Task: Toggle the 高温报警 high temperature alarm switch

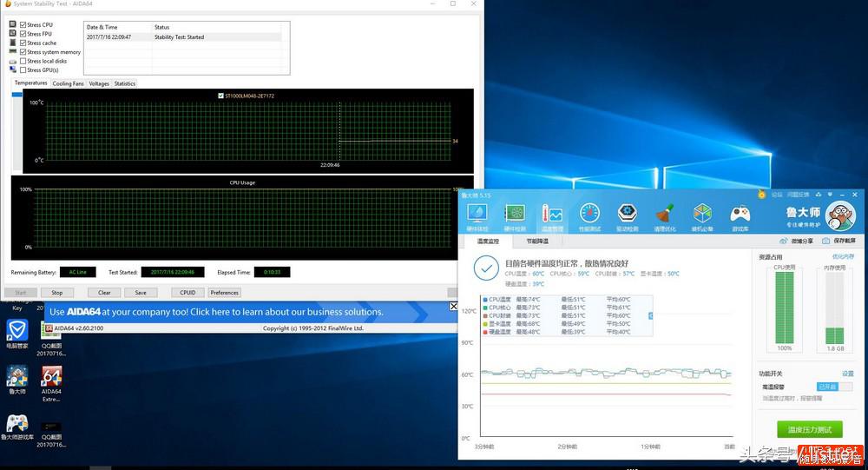Action: 835,387
